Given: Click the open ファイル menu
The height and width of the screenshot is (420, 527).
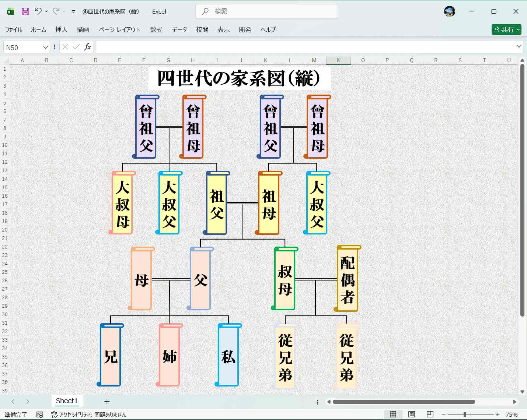Looking at the screenshot, I should (13, 30).
